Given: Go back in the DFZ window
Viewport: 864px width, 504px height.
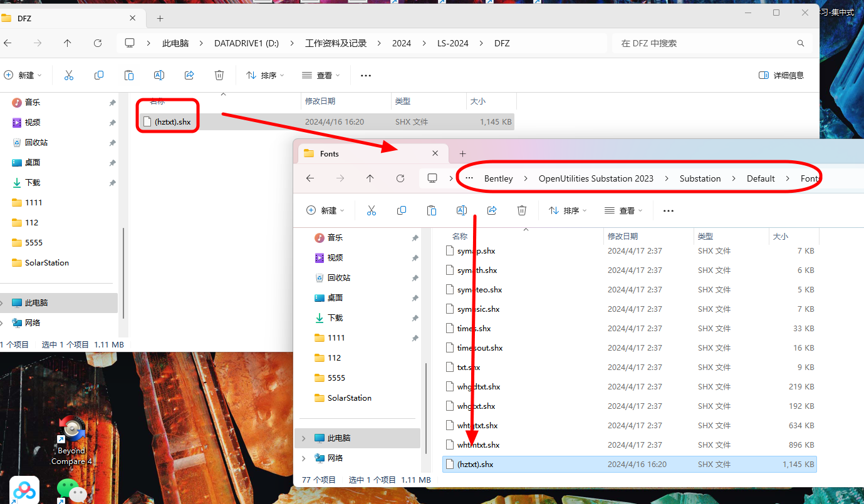Looking at the screenshot, I should 8,43.
